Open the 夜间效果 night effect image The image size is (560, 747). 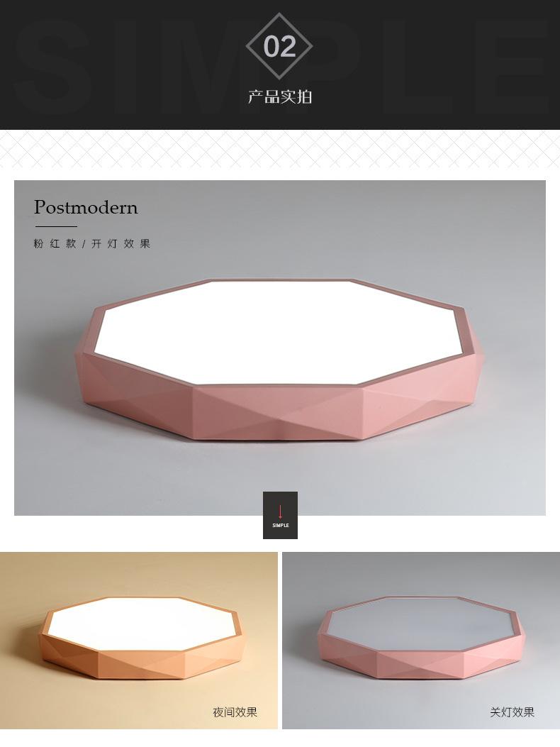click(x=138, y=641)
